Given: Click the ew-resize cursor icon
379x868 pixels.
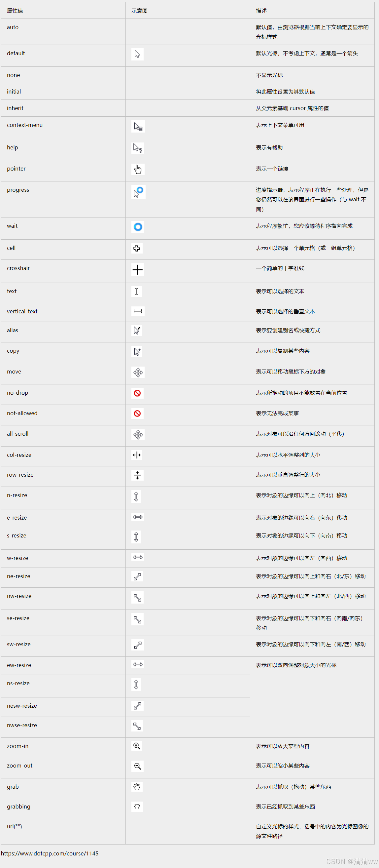Looking at the screenshot, I should coord(138,664).
